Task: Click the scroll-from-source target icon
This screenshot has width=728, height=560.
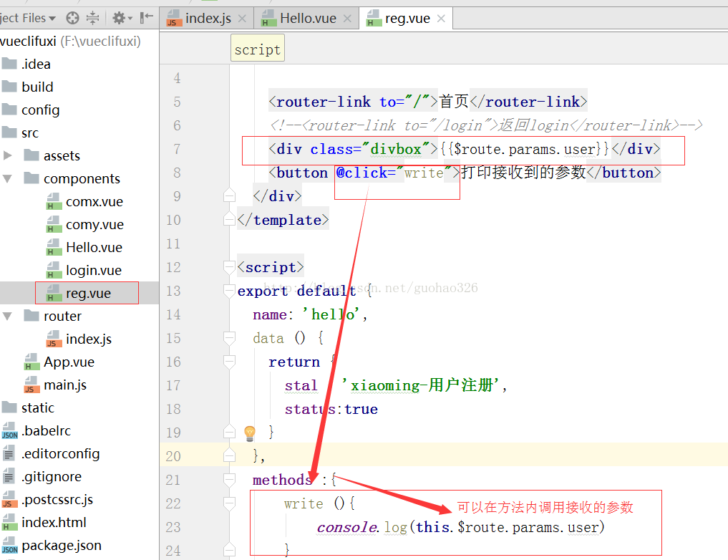Action: (x=72, y=18)
